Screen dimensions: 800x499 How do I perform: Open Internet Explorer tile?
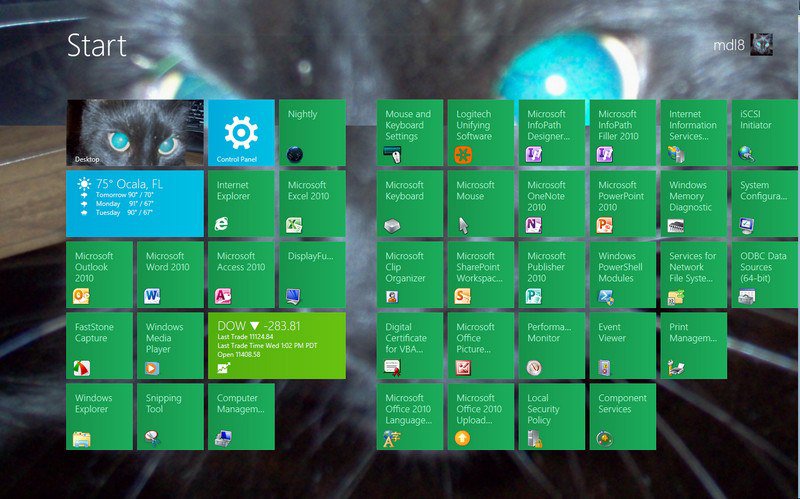click(x=241, y=204)
